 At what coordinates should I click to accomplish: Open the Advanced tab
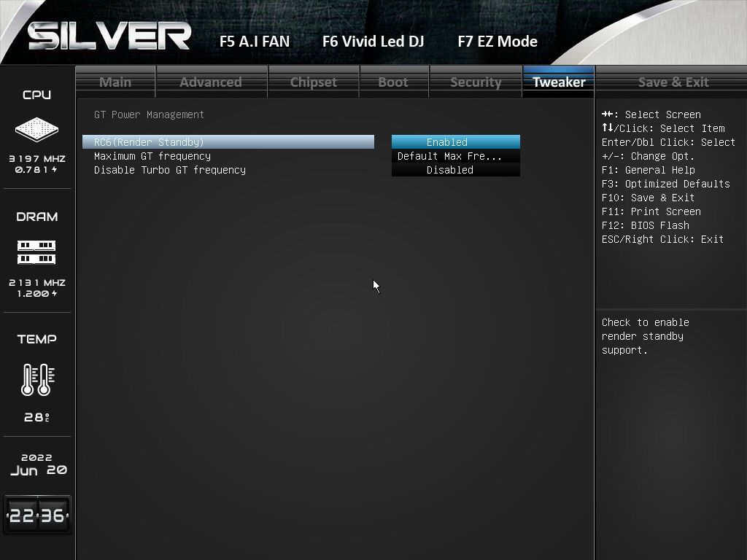pyautogui.click(x=211, y=82)
